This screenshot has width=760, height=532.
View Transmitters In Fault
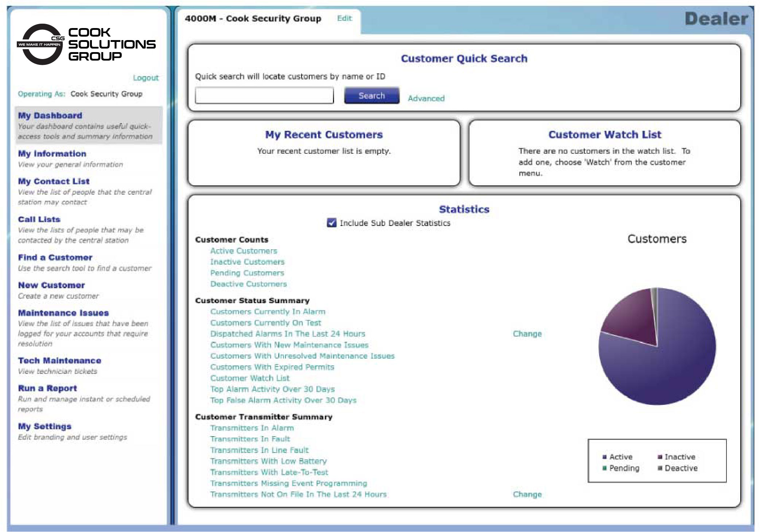coord(250,439)
